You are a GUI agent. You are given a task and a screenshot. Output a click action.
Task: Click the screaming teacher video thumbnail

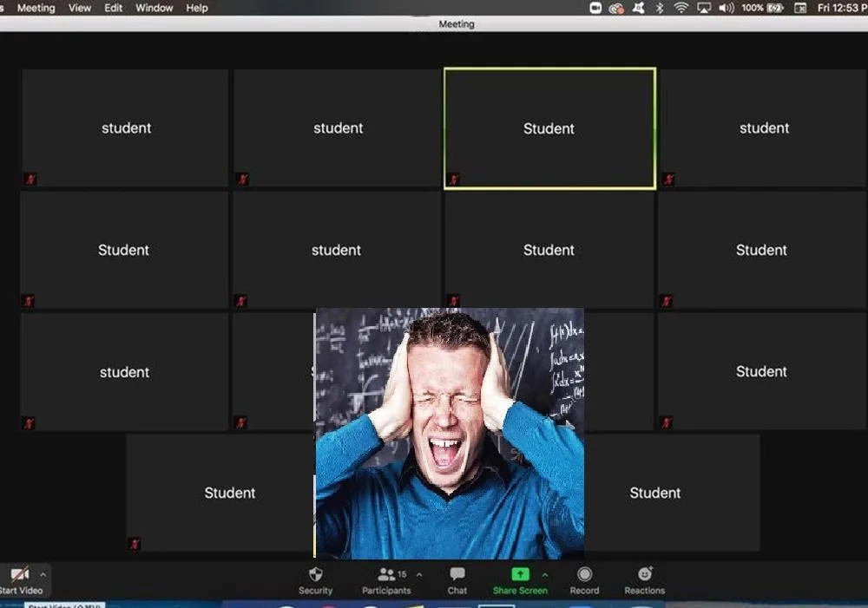click(449, 434)
